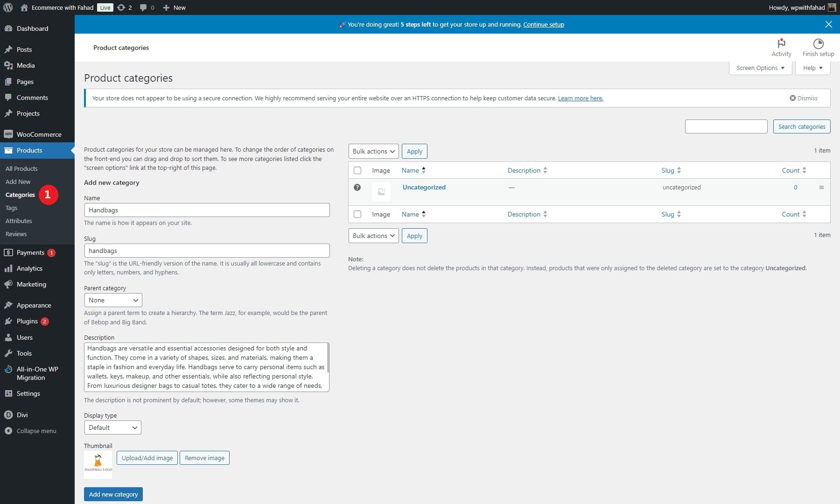Click the updates refresh icon in admin bar
The height and width of the screenshot is (504, 840).
pyautogui.click(x=121, y=7)
